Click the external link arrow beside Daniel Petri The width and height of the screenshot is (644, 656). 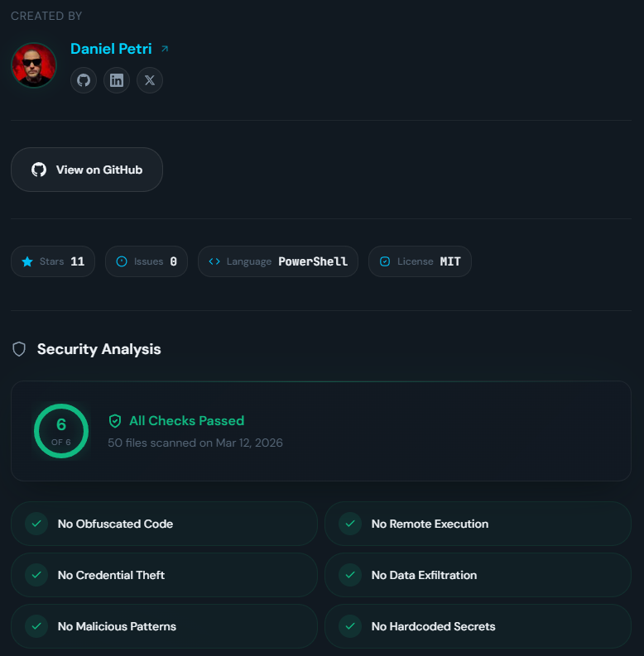point(165,49)
